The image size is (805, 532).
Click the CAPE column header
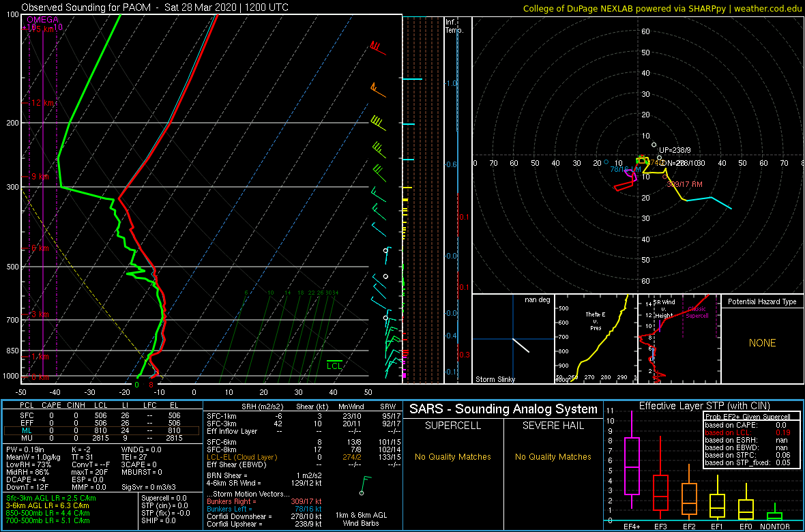[51, 406]
